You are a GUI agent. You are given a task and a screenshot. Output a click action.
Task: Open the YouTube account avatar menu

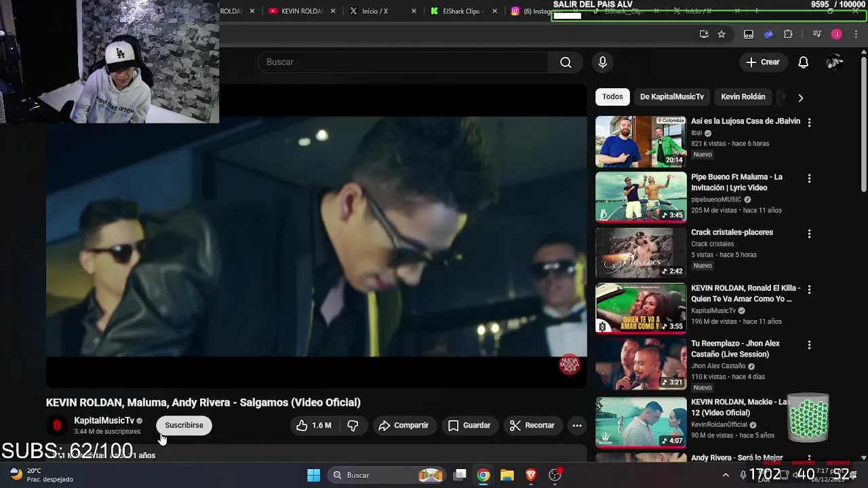click(x=834, y=62)
